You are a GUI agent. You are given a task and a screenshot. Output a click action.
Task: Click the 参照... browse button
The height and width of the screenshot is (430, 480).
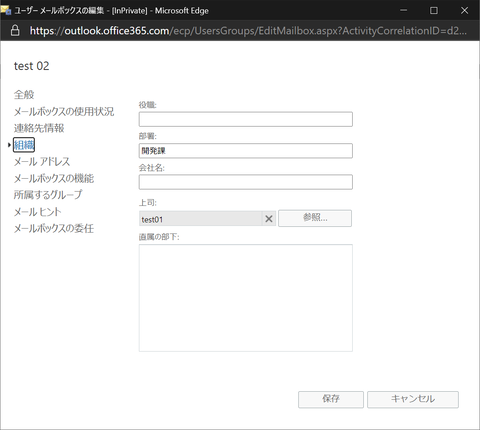pyautogui.click(x=315, y=218)
